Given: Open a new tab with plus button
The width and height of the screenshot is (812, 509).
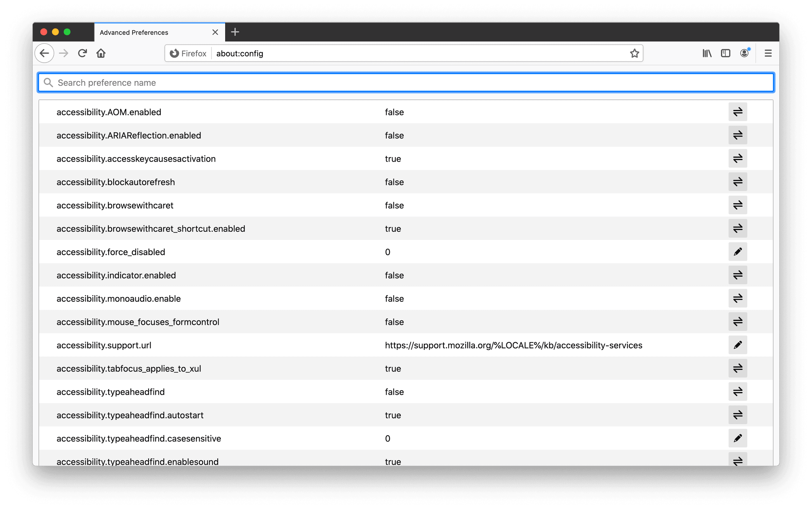Looking at the screenshot, I should pyautogui.click(x=235, y=32).
